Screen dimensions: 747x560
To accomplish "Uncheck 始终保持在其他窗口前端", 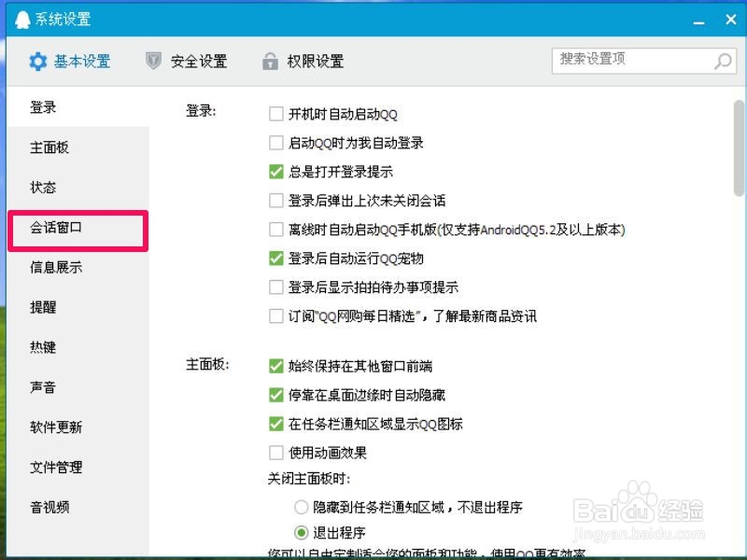I will (276, 366).
